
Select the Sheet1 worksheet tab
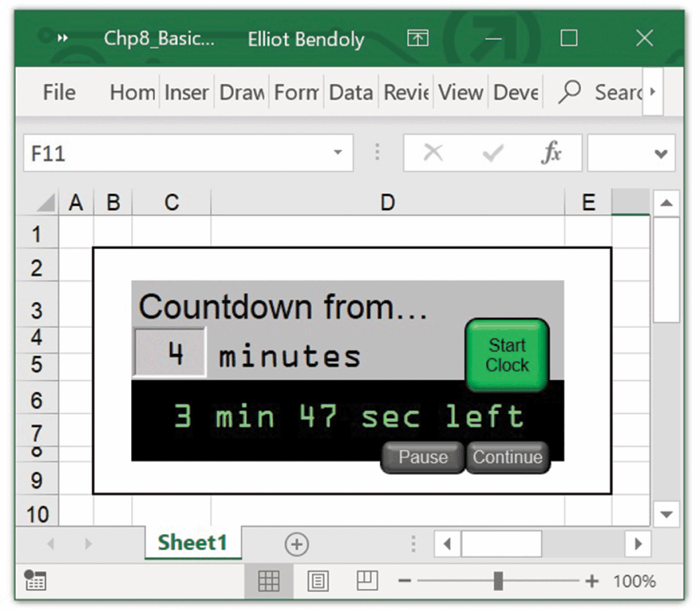[x=192, y=543]
